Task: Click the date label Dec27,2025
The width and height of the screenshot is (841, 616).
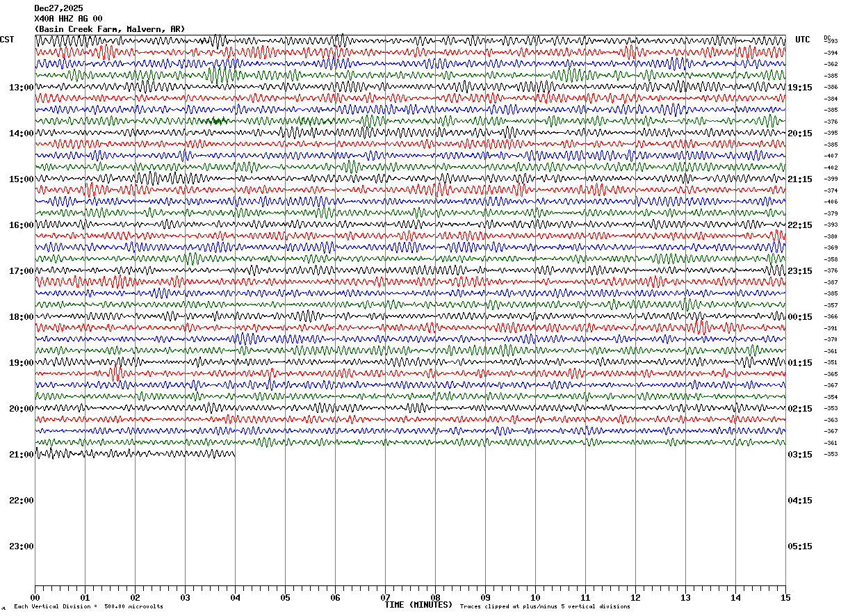Action: (x=58, y=8)
